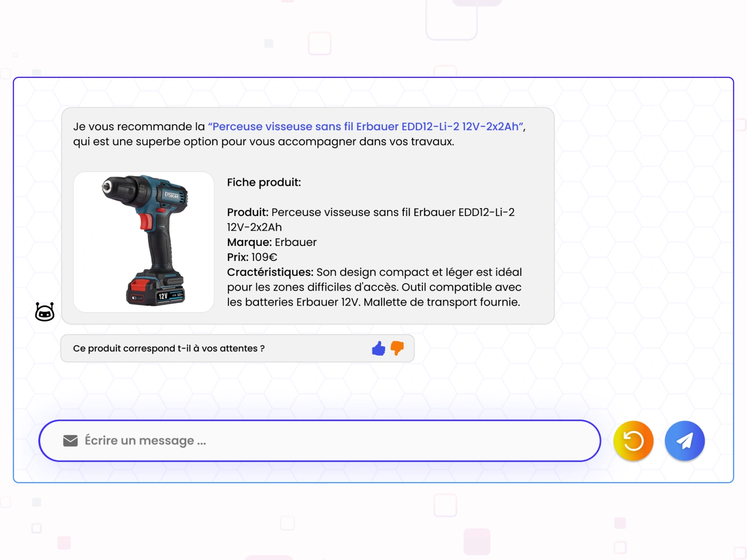Click the "Prix: 109€" line
Image resolution: width=747 pixels, height=560 pixels.
tap(252, 257)
